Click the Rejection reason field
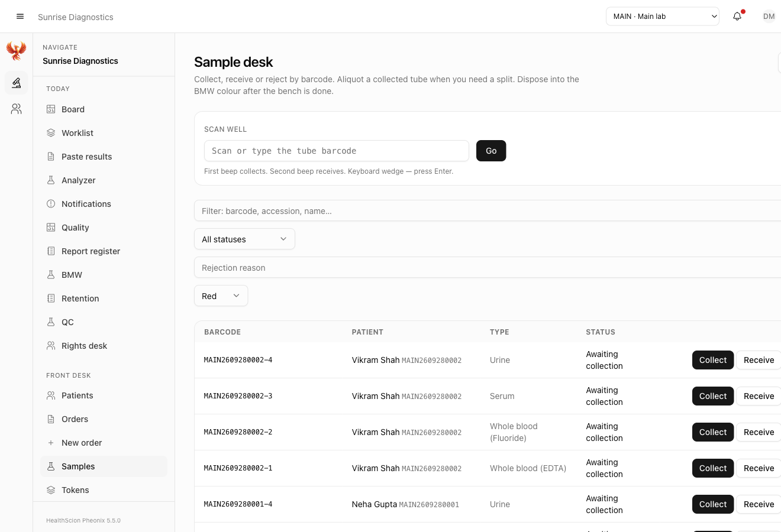 (x=488, y=268)
